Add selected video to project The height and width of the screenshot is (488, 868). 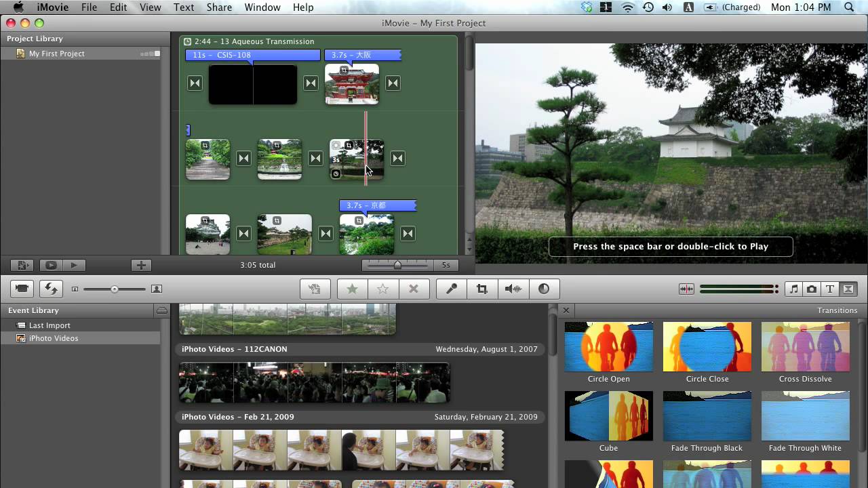point(315,289)
